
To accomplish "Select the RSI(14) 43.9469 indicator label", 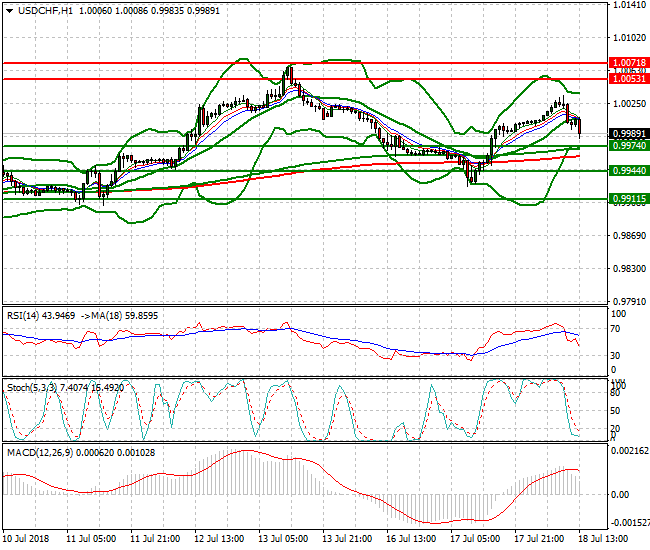I will click(x=41, y=316).
